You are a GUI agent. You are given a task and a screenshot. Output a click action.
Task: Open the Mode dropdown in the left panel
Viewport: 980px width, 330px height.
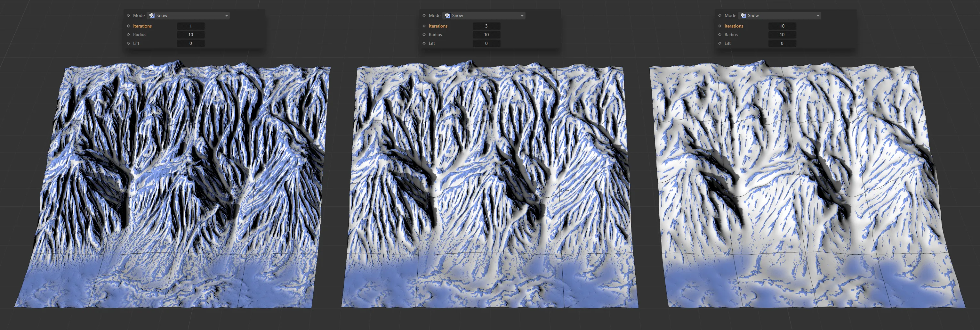point(226,15)
